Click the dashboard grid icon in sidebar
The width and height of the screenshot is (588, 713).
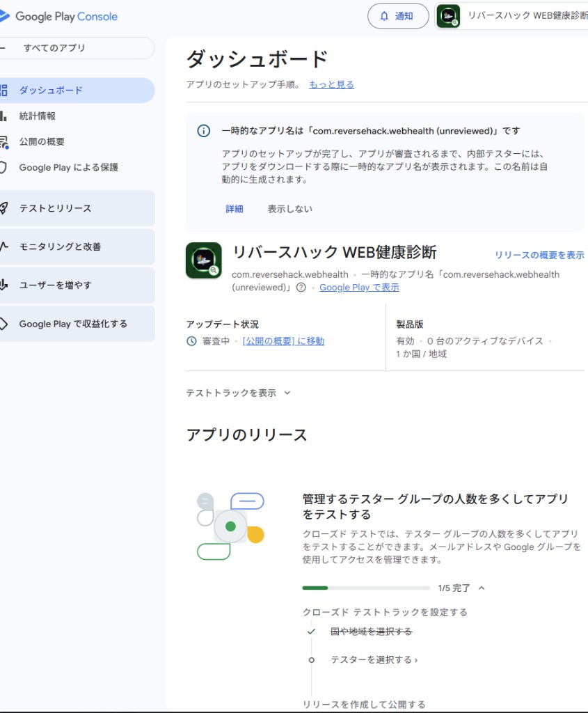(3, 90)
